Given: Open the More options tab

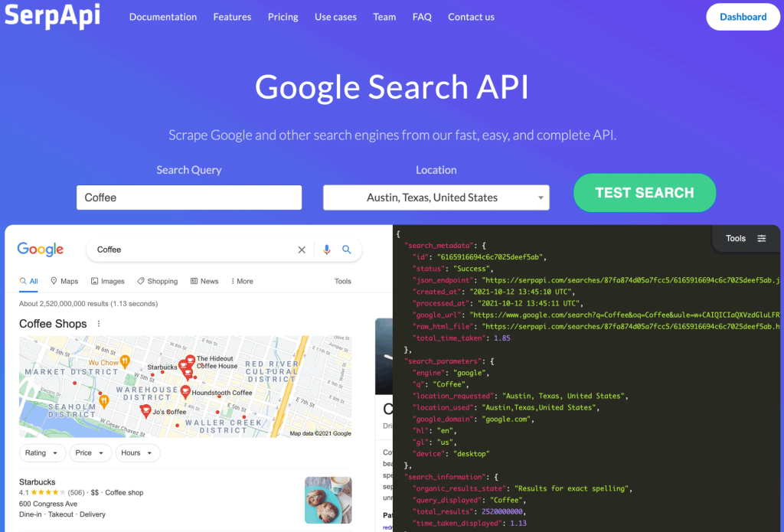Looking at the screenshot, I should coord(242,281).
